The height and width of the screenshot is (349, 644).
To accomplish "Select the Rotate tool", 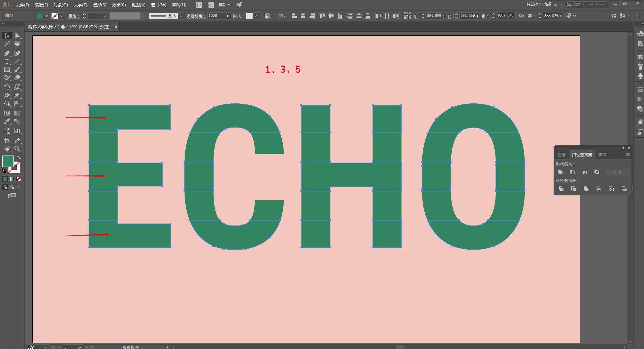I will 7,87.
